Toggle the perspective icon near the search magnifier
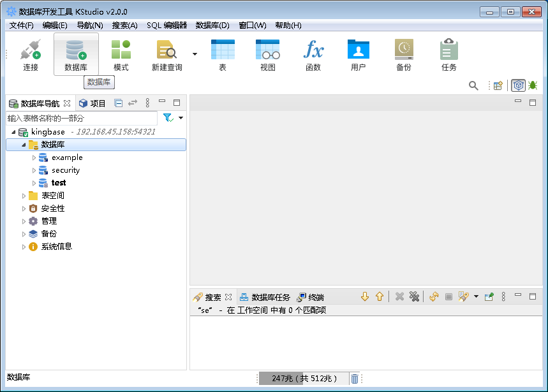548x392 pixels. (518, 85)
